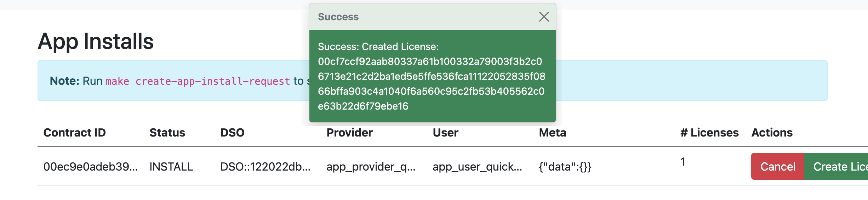Select the User column header

point(445,133)
